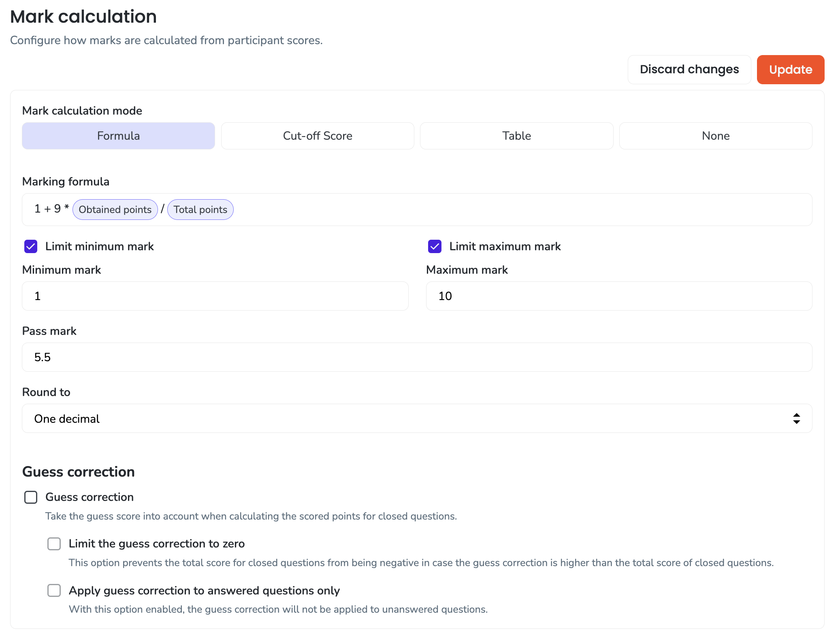840x639 pixels.
Task: Click the Limit maximum mark label
Action: [x=505, y=247]
